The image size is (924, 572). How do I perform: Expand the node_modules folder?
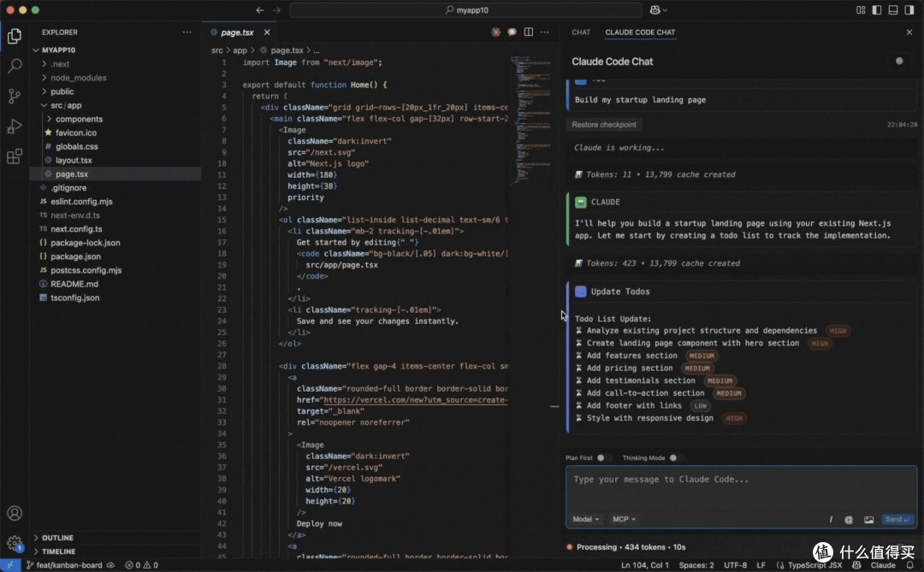(x=79, y=78)
